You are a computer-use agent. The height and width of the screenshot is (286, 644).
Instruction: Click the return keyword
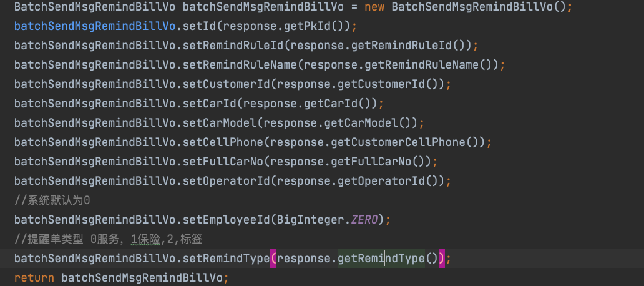(x=34, y=278)
